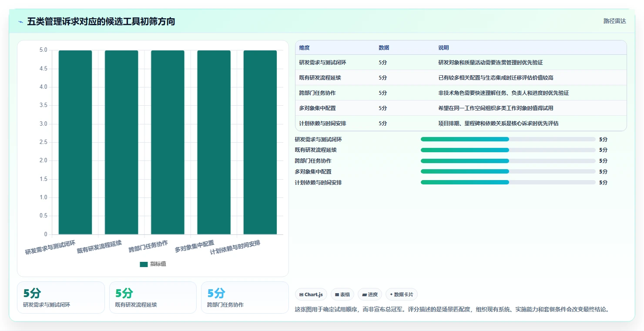Screen dimensions: 644x331
Task: Click the 路径雷达 label in header
Action: [x=614, y=21]
